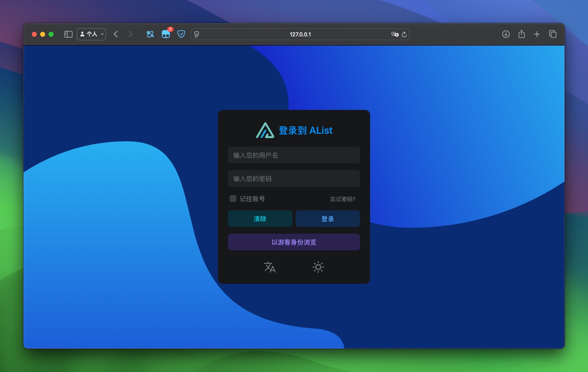Image resolution: width=588 pixels, height=372 pixels.
Task: Open the page reader menu icon
Action: click(x=197, y=34)
